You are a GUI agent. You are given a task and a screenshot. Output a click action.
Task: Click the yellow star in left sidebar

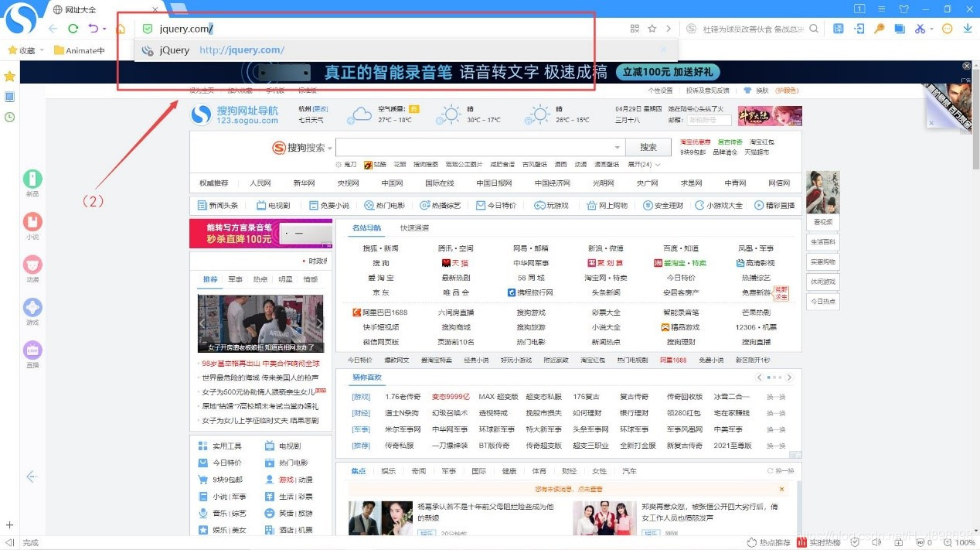[9, 76]
